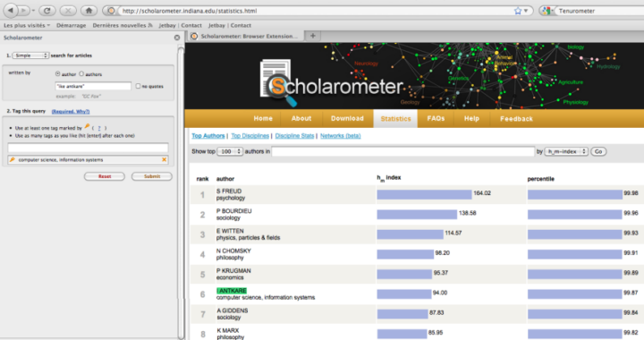Click the P KRUGMAN author name
This screenshot has height=340, width=644.
click(x=233, y=270)
